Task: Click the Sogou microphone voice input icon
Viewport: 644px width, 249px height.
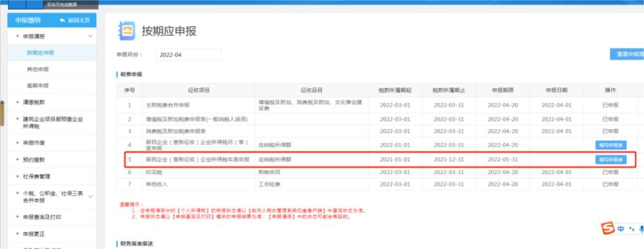Action: pos(641,229)
